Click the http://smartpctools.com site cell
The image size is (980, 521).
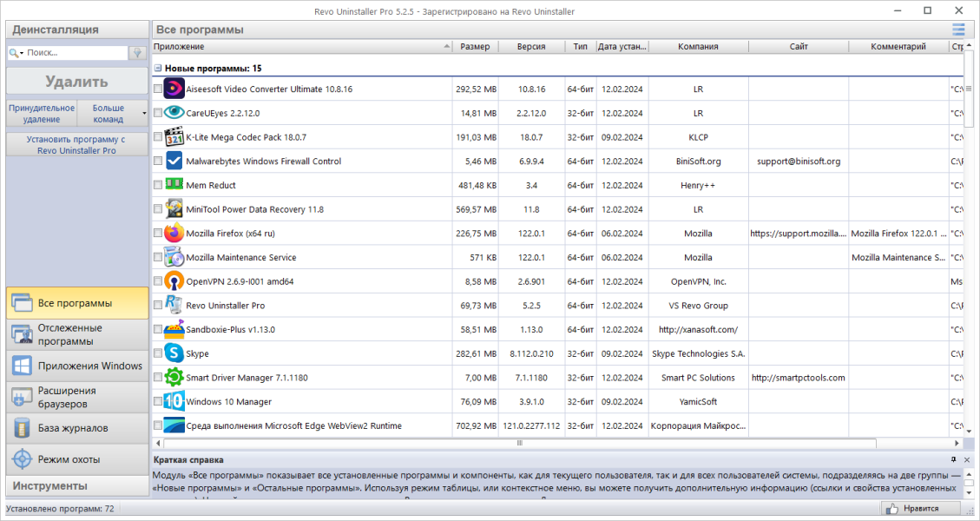(798, 377)
